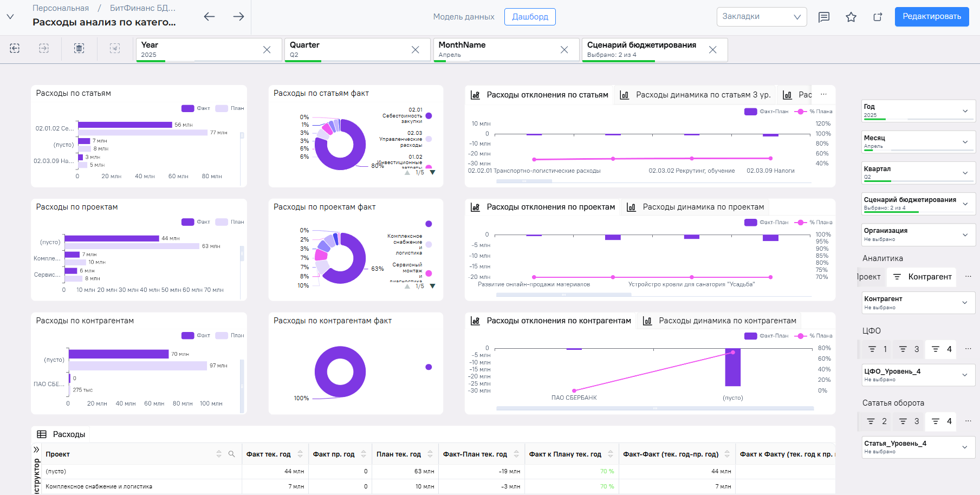The height and width of the screenshot is (495, 980).
Task: Toggle Факт legend in Расходы по статьям
Action: 196,108
